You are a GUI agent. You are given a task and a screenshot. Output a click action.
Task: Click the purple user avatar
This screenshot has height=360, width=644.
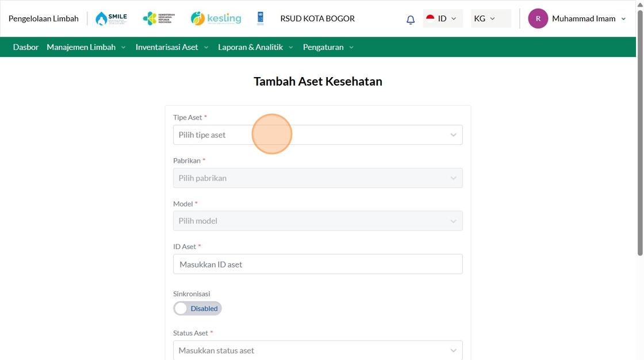click(x=538, y=18)
